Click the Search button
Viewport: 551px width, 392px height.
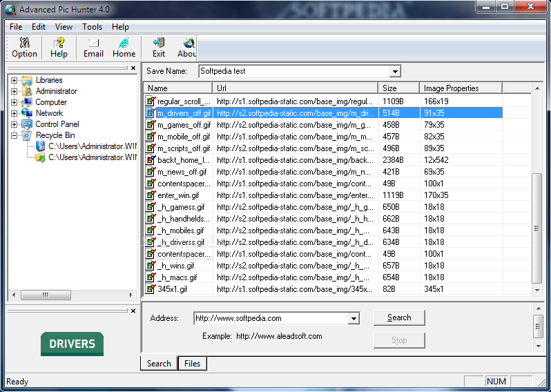tap(399, 317)
